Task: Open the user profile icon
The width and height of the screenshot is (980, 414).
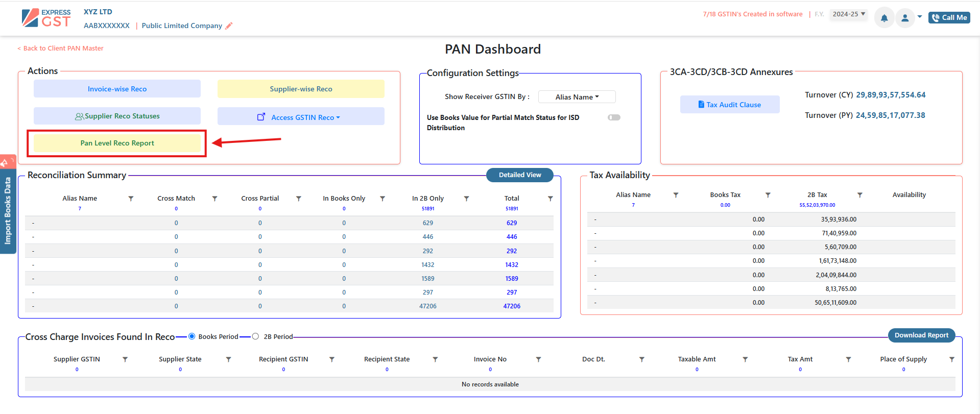Action: tap(905, 18)
